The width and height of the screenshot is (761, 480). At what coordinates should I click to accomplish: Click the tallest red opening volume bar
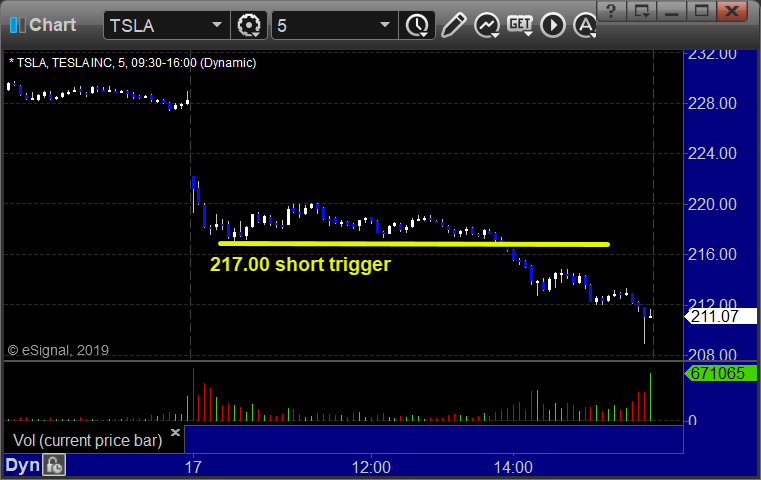tap(193, 394)
